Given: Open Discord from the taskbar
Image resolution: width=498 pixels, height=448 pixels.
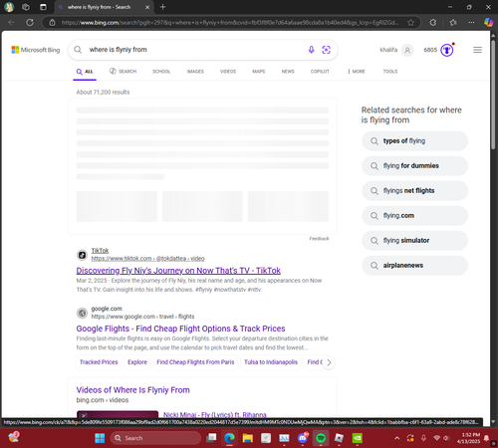Looking at the screenshot, I should click(x=303, y=438).
